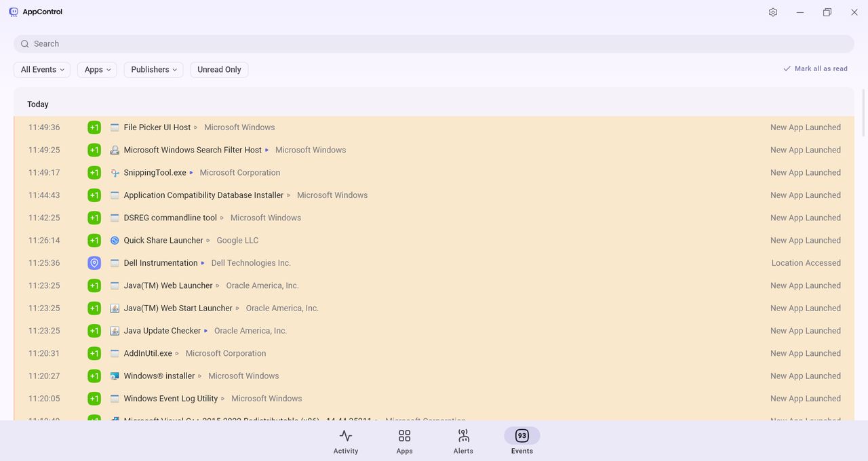Focus the Search input field
868x461 pixels.
(434, 44)
